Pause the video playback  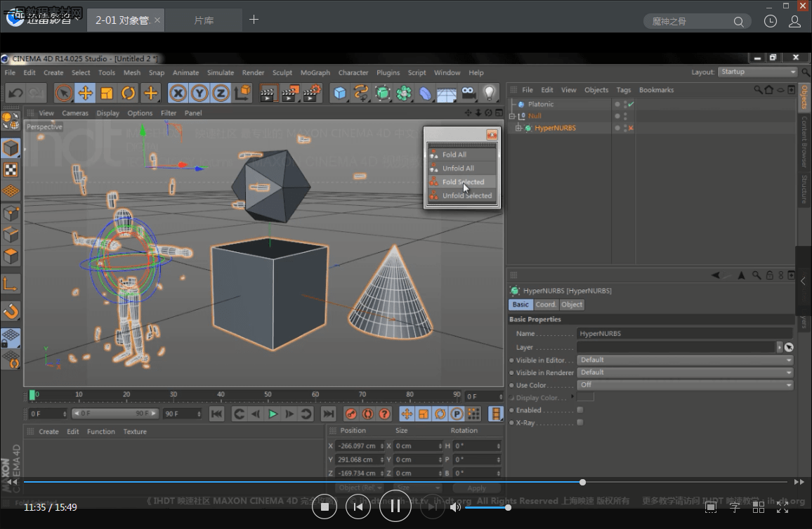[x=395, y=507]
